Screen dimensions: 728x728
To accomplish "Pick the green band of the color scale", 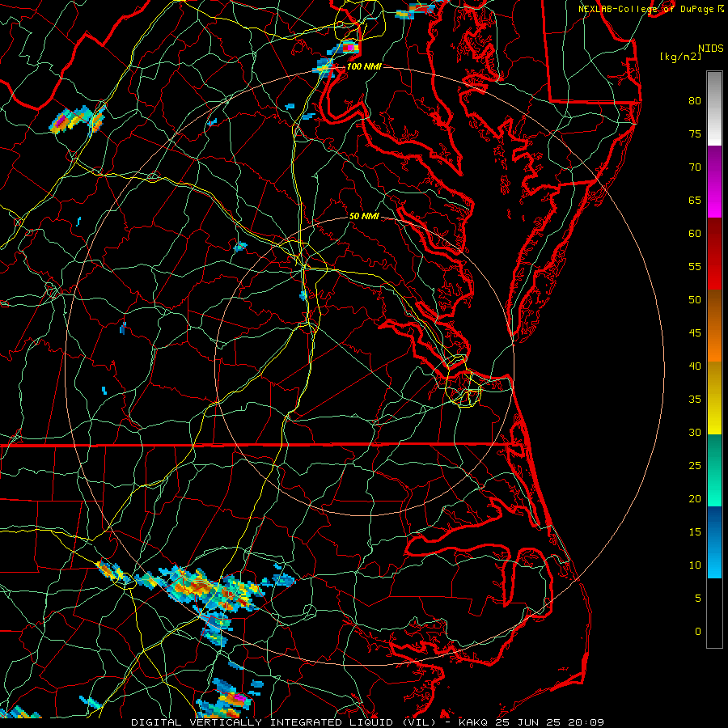I will 714,470.
